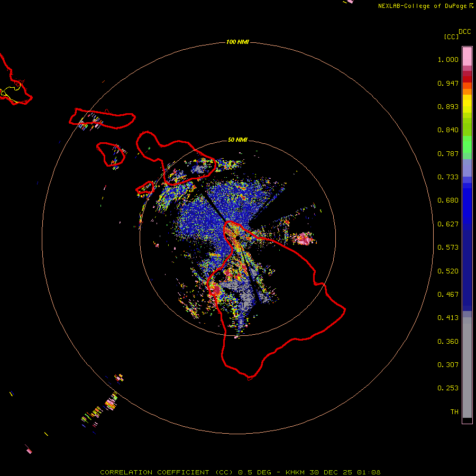Image resolution: width=476 pixels, height=476 pixels.
Task: Click the 0.573 scale value
Action: click(448, 248)
